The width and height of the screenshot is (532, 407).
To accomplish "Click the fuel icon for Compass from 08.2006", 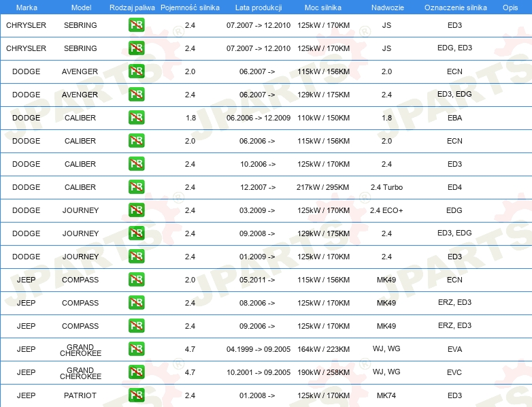I will tap(136, 303).
